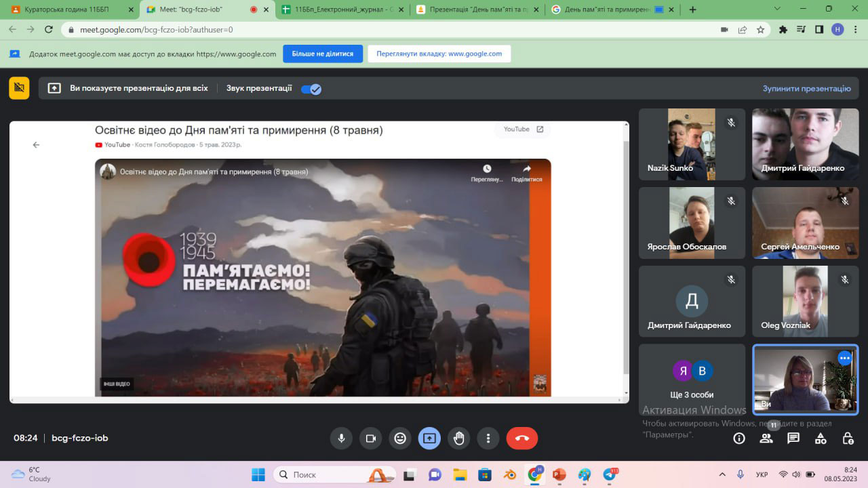The image size is (868, 488).
Task: Open Chrome extensions puzzle icon
Action: (x=784, y=30)
